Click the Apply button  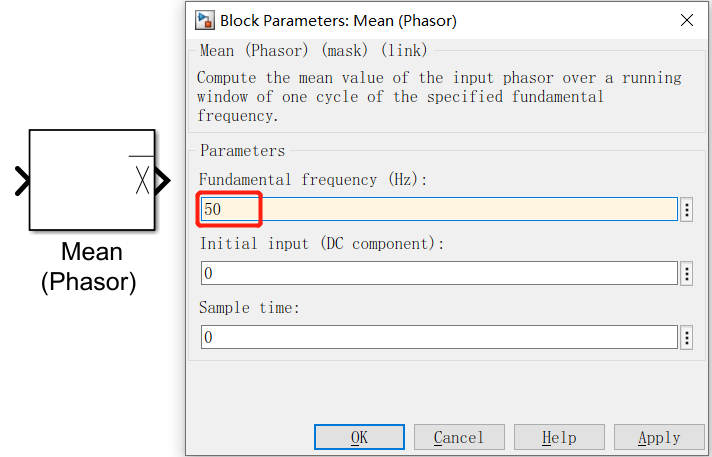(659, 437)
